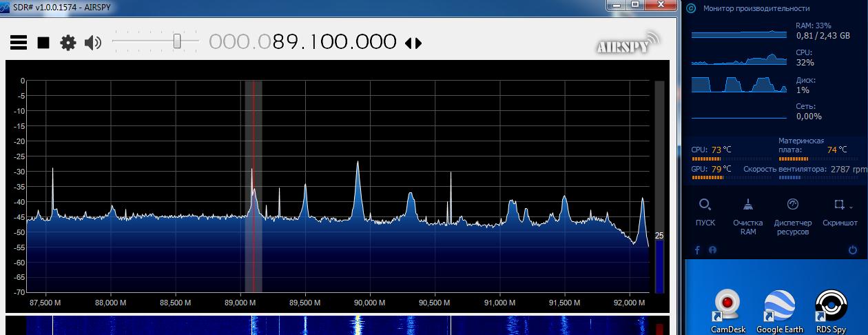Open the CamDesk desktop shortcut
The height and width of the screenshot is (335, 868).
click(x=727, y=307)
